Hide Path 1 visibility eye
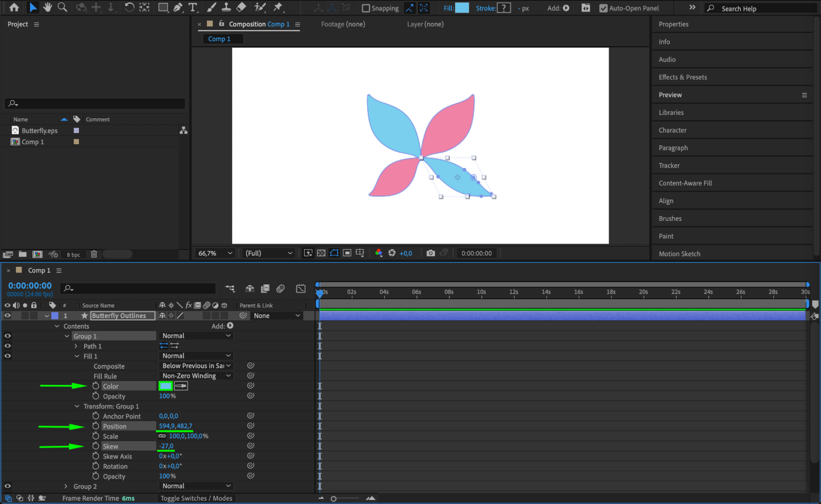Screen dimensions: 821x504 (7, 346)
